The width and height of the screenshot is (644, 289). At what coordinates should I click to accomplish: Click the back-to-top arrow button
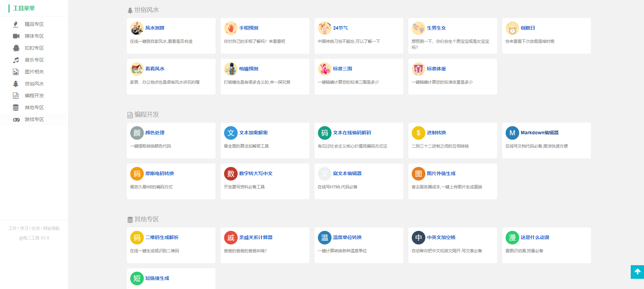pos(637,272)
